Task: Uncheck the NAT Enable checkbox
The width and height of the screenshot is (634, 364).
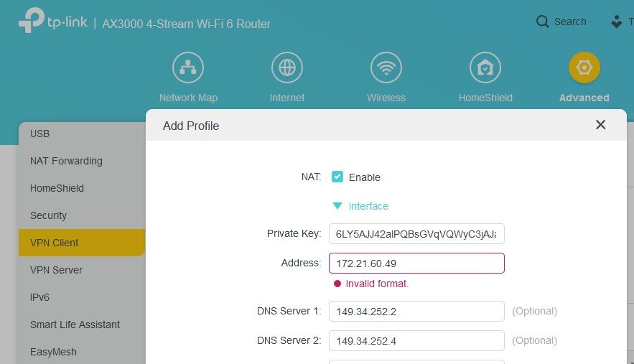Action: [x=337, y=177]
